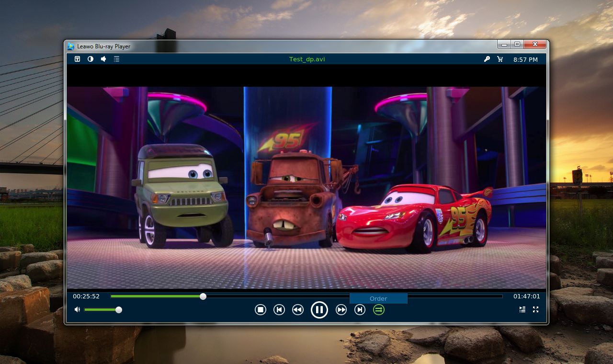Open the shopping cart purchase icon

coord(500,59)
